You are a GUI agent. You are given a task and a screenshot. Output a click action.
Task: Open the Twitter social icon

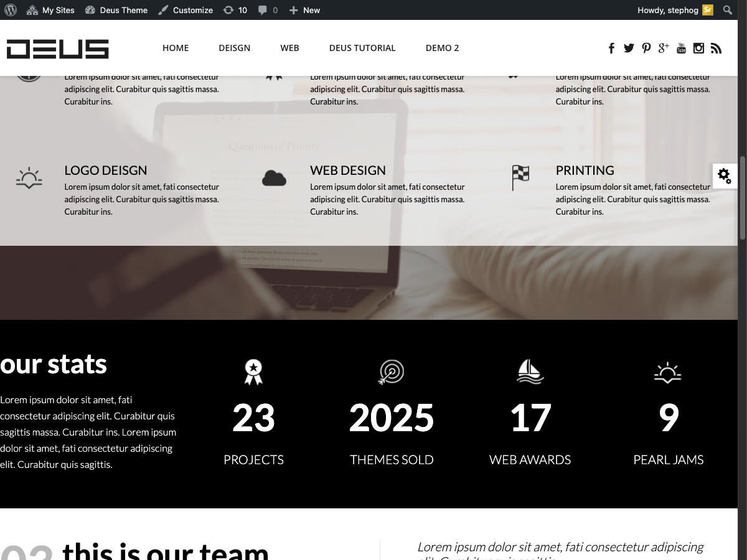point(629,49)
